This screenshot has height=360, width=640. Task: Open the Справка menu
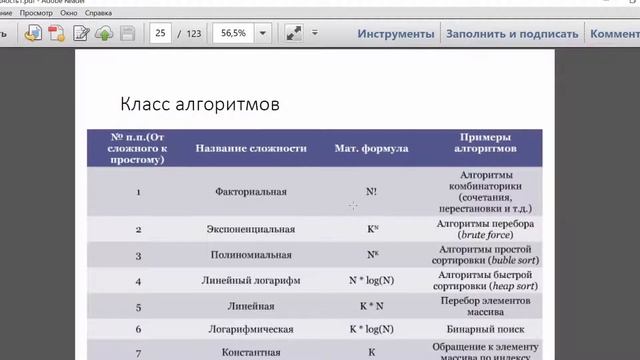click(98, 13)
